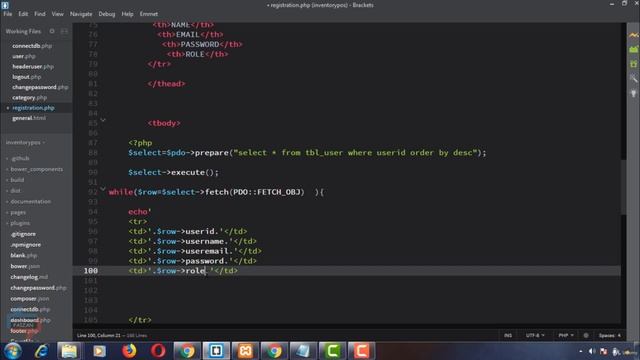
Task: Open headeruser.php in Working Files
Action: [x=33, y=67]
